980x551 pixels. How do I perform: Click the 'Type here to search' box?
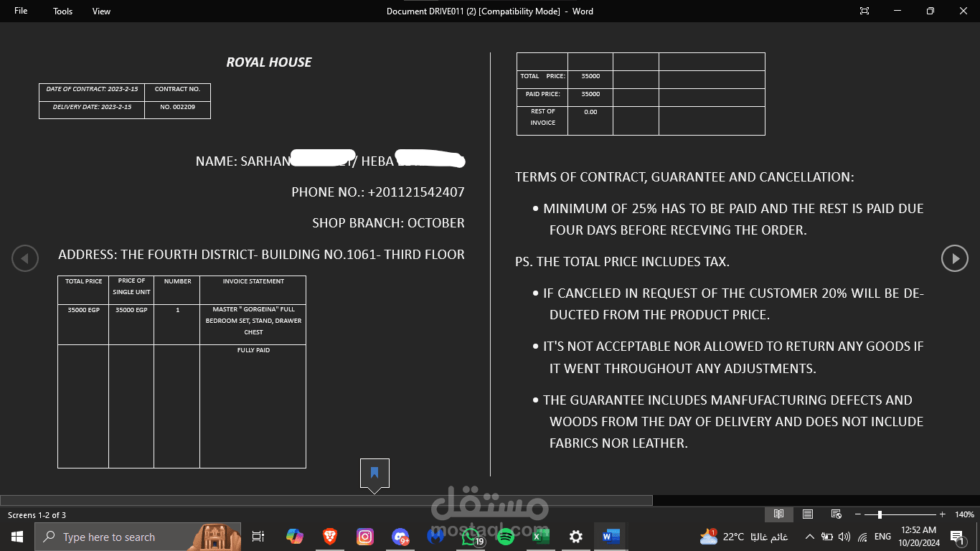(138, 537)
